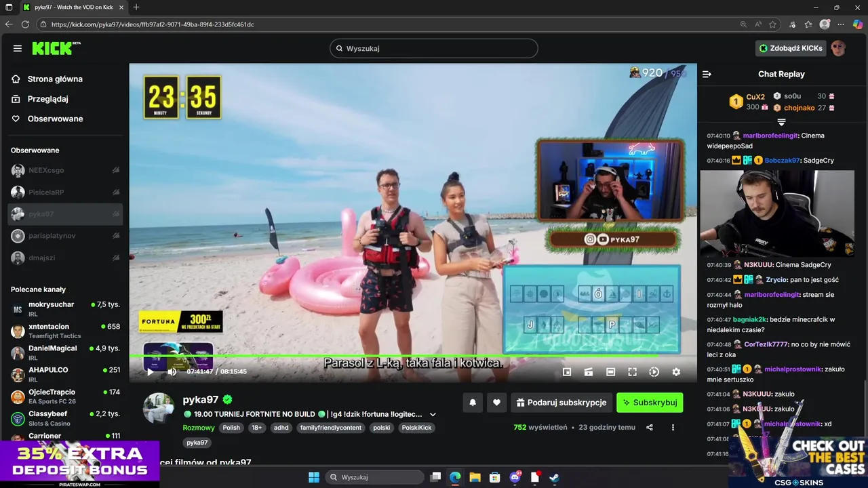Image resolution: width=868 pixels, height=488 pixels.
Task: Select the Polish tag
Action: [231, 428]
